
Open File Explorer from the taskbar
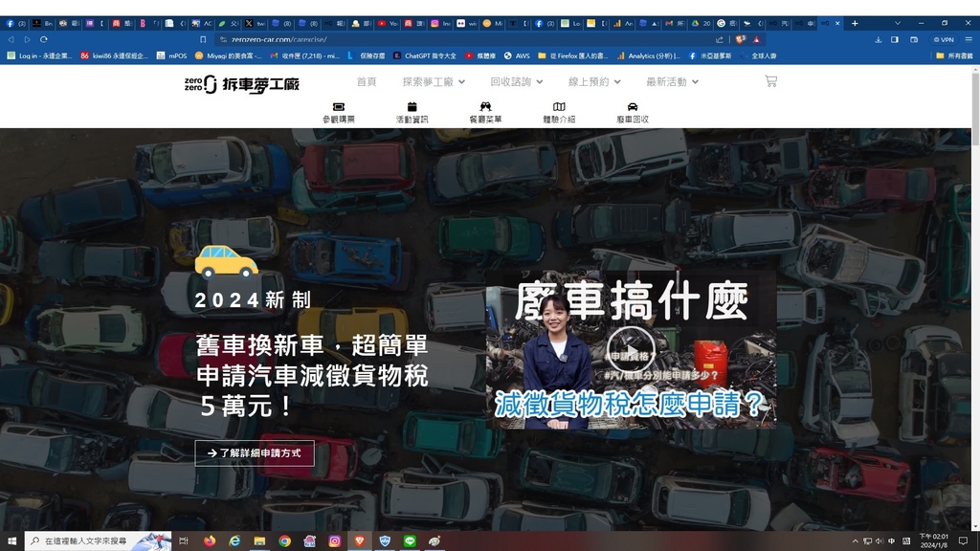(x=259, y=541)
